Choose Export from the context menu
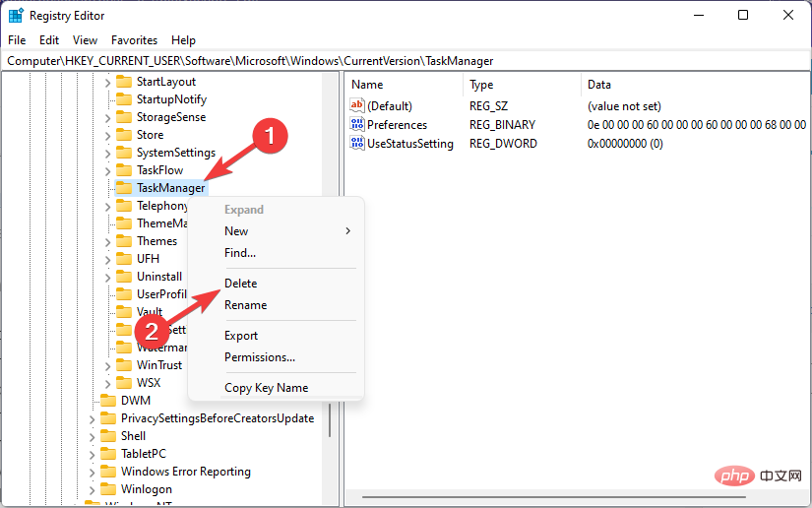812x508 pixels. (277, 336)
